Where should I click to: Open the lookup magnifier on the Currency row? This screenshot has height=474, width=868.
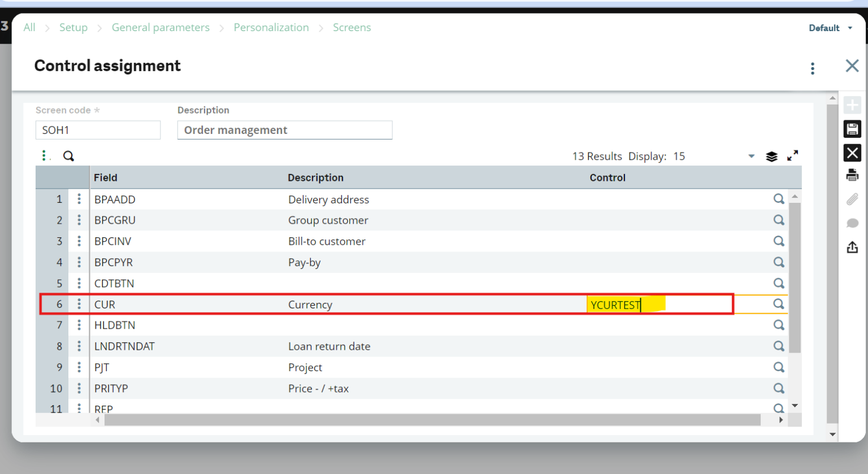779,304
